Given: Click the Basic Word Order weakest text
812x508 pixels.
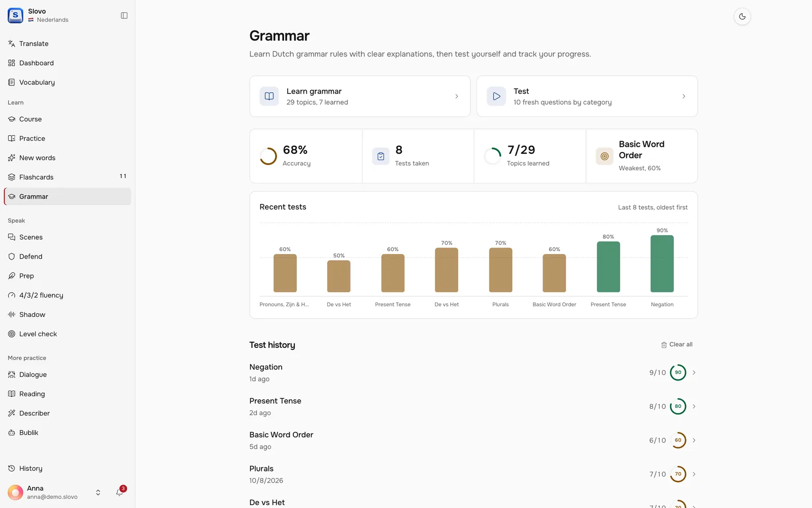Looking at the screenshot, I should tap(641, 150).
